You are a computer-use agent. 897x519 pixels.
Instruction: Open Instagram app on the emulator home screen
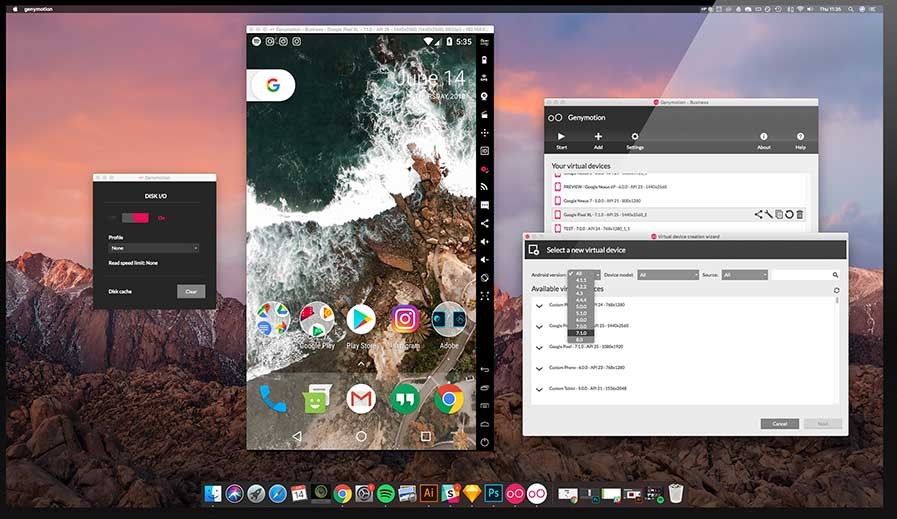tap(405, 319)
